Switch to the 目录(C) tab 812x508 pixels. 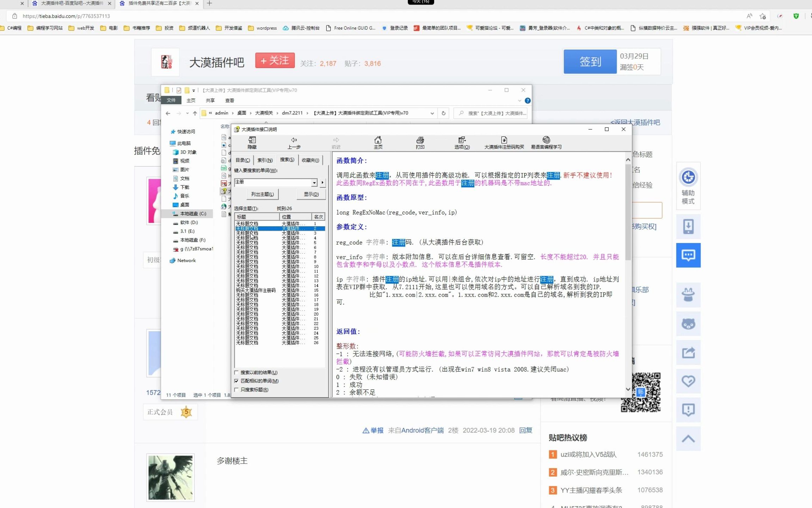pos(243,160)
